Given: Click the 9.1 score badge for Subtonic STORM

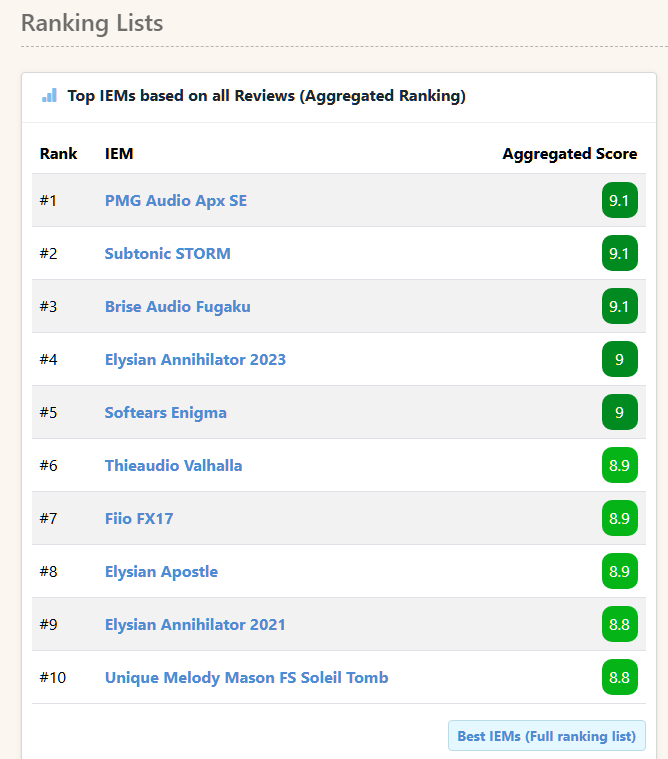Looking at the screenshot, I should click(620, 253).
